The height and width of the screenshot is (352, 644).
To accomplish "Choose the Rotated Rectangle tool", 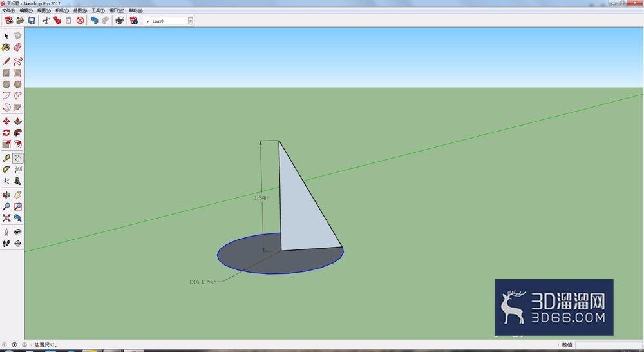I will [x=17, y=73].
